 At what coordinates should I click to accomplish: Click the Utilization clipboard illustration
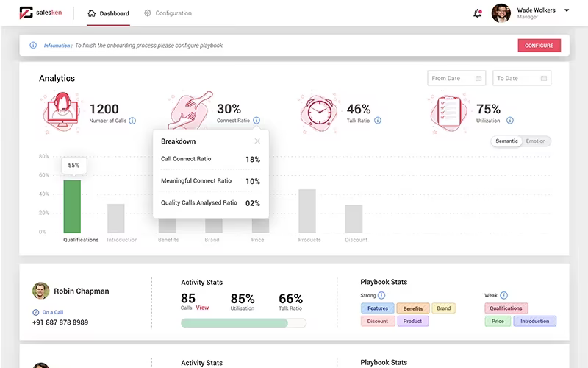click(448, 113)
